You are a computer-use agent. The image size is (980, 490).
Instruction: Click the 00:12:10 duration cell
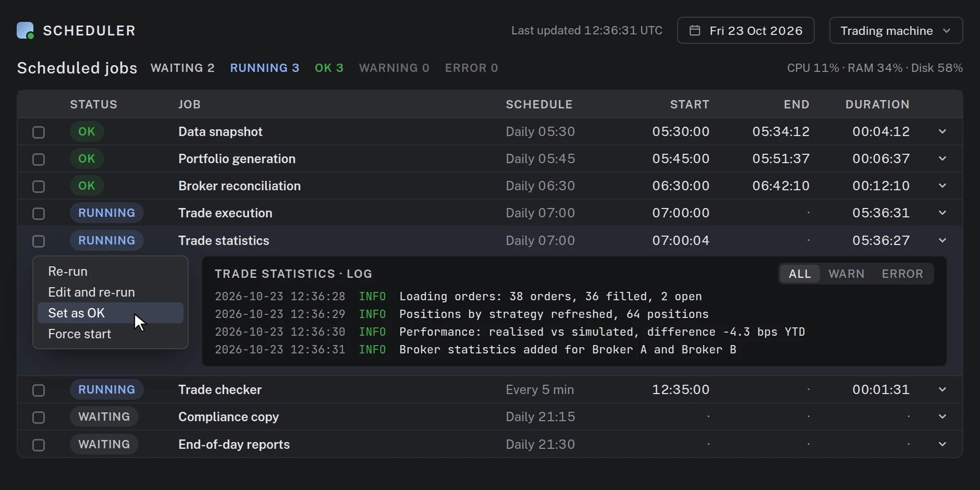point(881,186)
